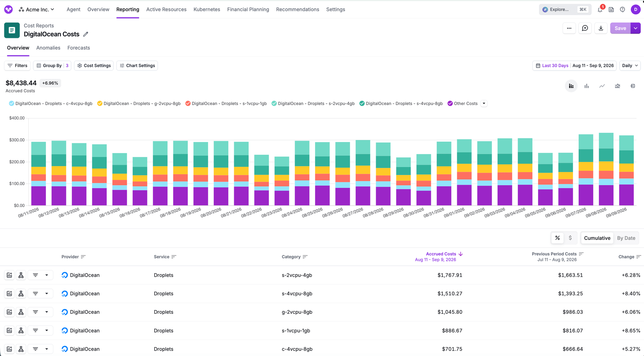
Task: Toggle s-1vcpu-1gb legend series
Action: point(226,103)
